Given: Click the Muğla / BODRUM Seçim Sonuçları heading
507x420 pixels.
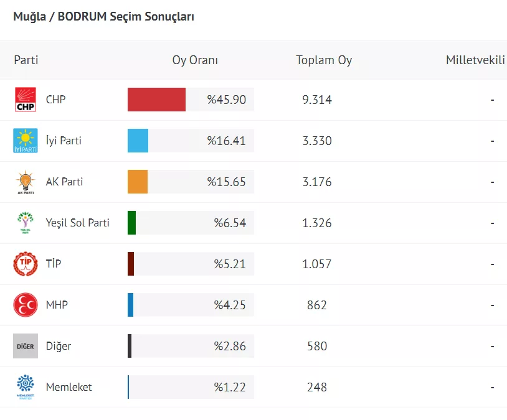Looking at the screenshot, I should coord(103,17).
